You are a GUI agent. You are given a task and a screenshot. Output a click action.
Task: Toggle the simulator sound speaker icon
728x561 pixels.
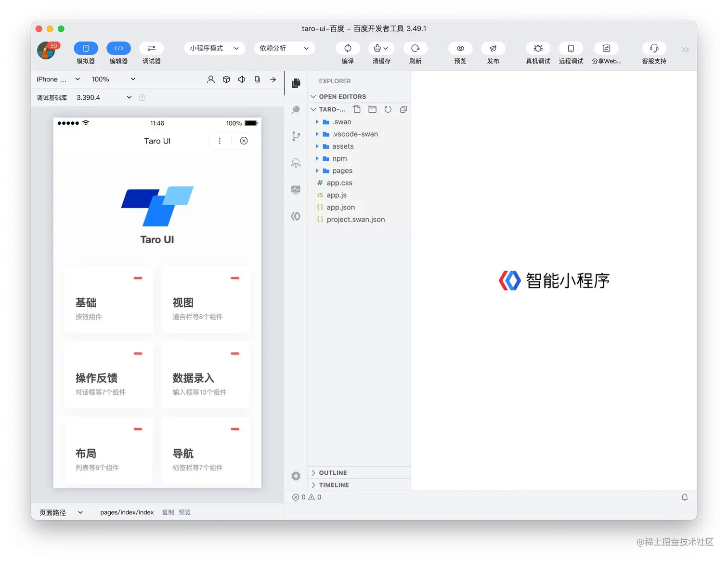[x=242, y=79]
